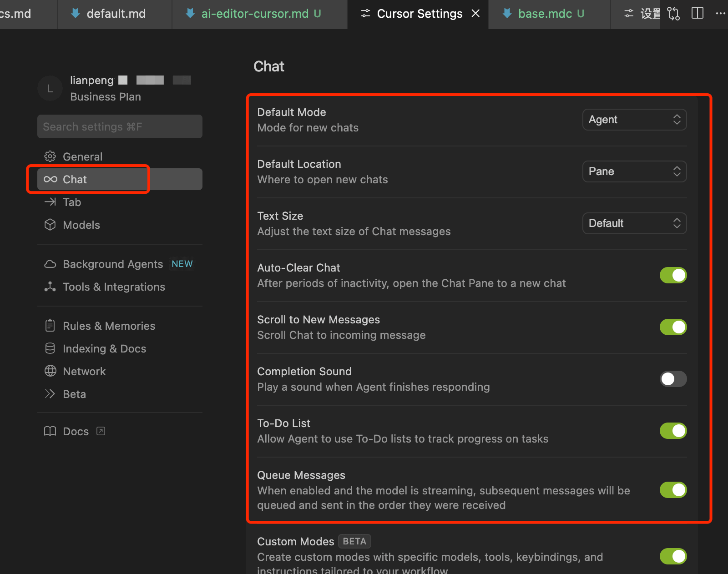This screenshot has height=574, width=728.
Task: Open Network settings section
Action: click(120, 372)
